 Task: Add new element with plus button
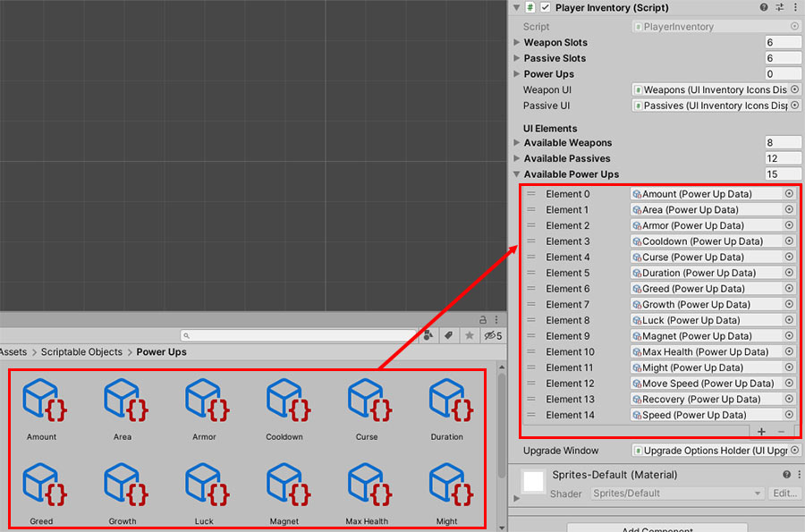[761, 431]
